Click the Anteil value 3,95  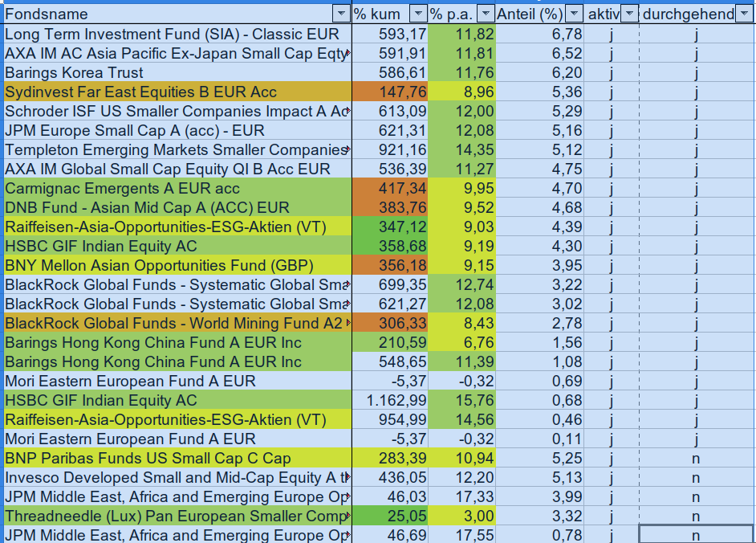(x=540, y=265)
